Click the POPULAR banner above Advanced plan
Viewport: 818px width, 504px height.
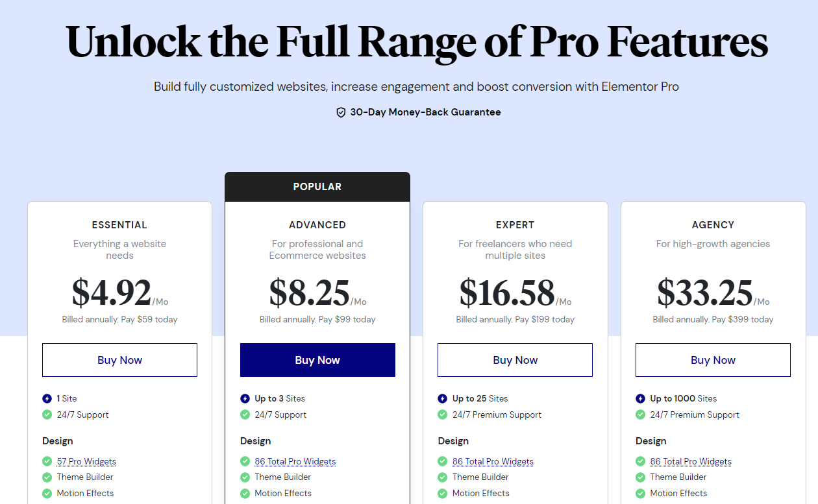click(317, 187)
